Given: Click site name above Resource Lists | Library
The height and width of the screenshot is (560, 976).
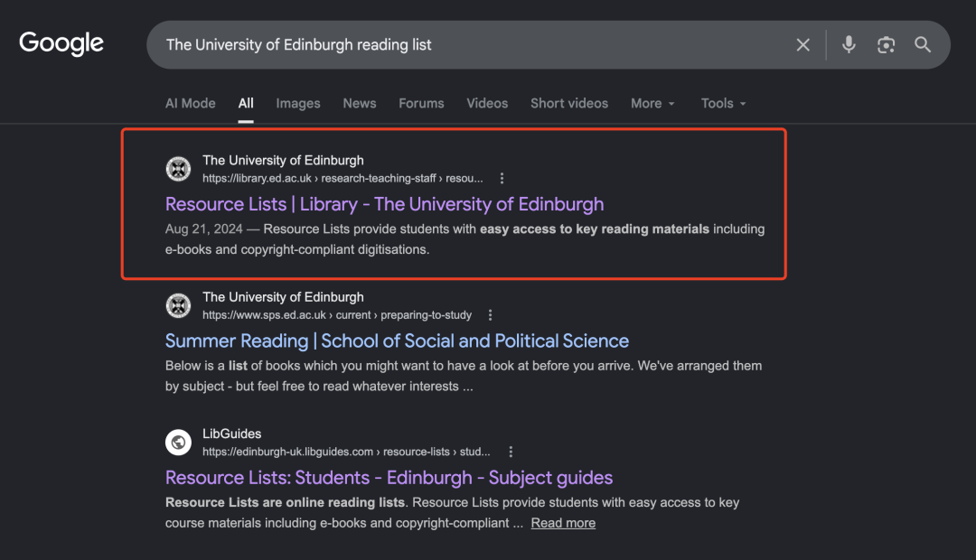Looking at the screenshot, I should pos(283,161).
